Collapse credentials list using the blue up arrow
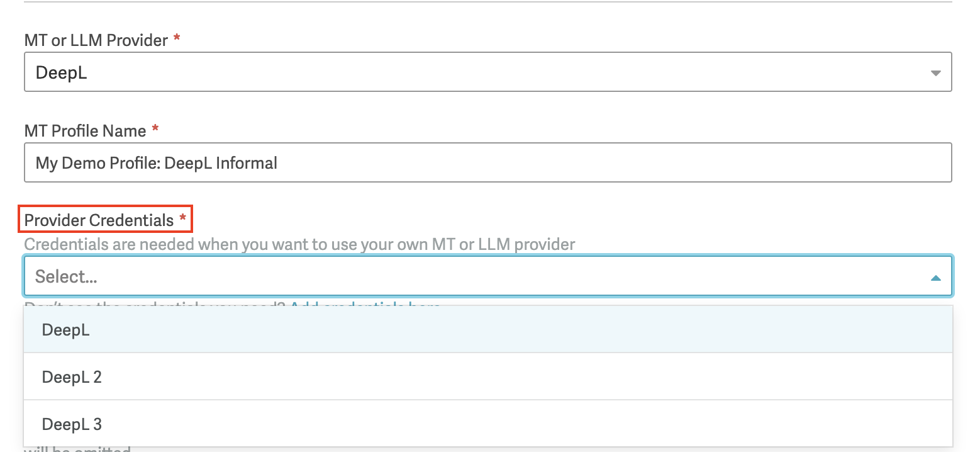The width and height of the screenshot is (980, 452). pos(935,278)
